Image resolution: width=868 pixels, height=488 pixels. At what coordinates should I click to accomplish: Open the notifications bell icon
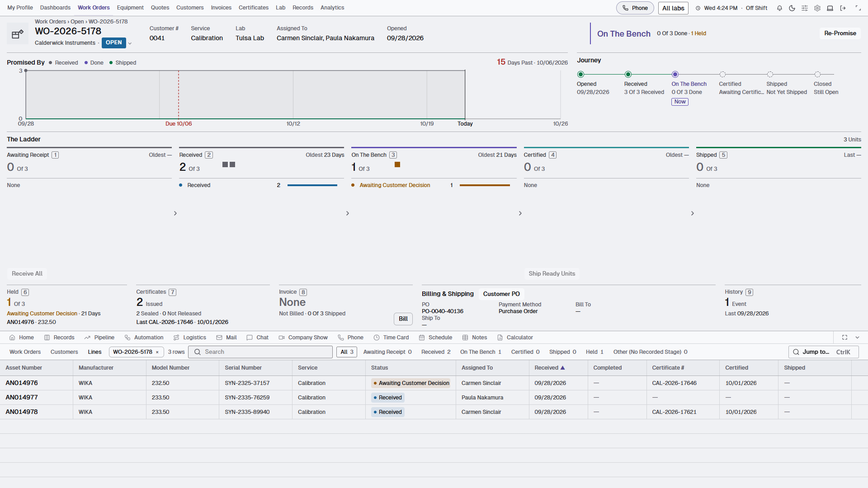point(779,8)
